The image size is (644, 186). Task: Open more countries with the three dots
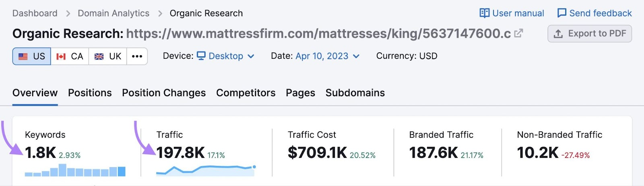[x=137, y=56]
